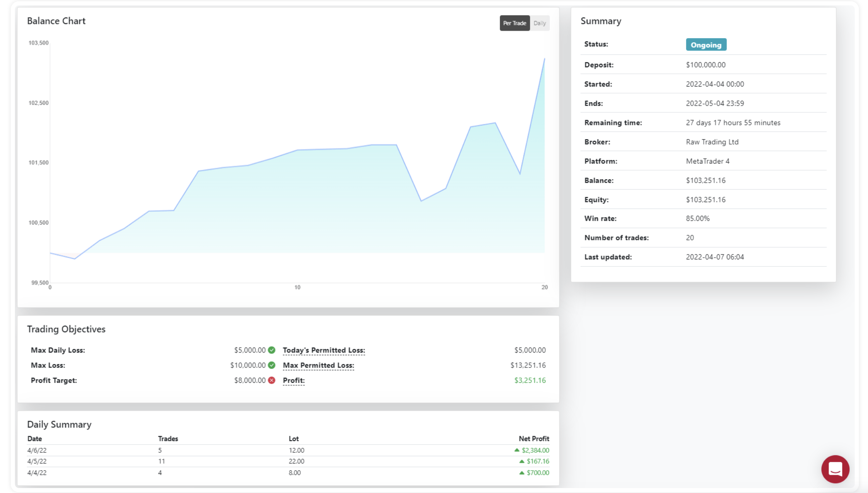Image resolution: width=868 pixels, height=493 pixels.
Task: Select the 4/4/22 daily summary row
Action: 288,473
